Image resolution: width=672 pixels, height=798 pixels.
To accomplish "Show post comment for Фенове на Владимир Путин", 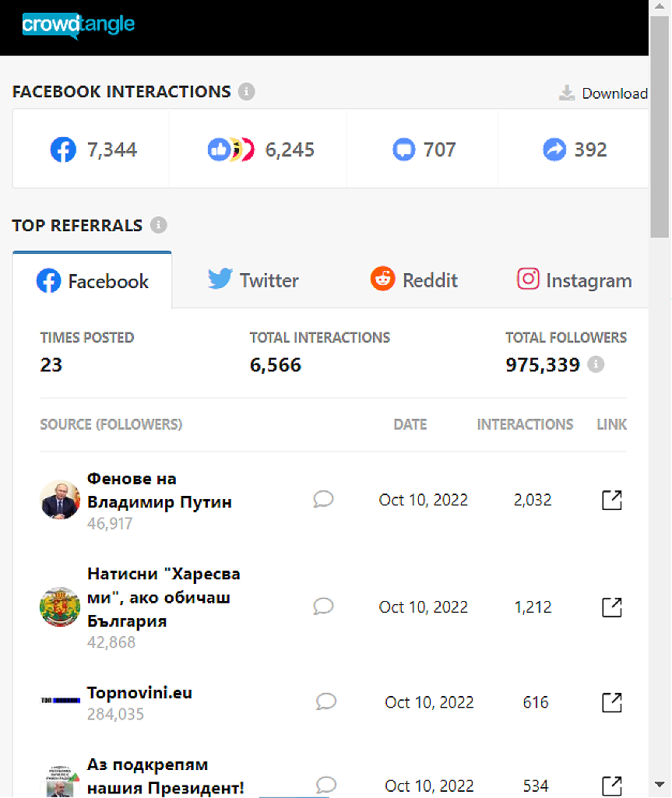I will point(323,499).
